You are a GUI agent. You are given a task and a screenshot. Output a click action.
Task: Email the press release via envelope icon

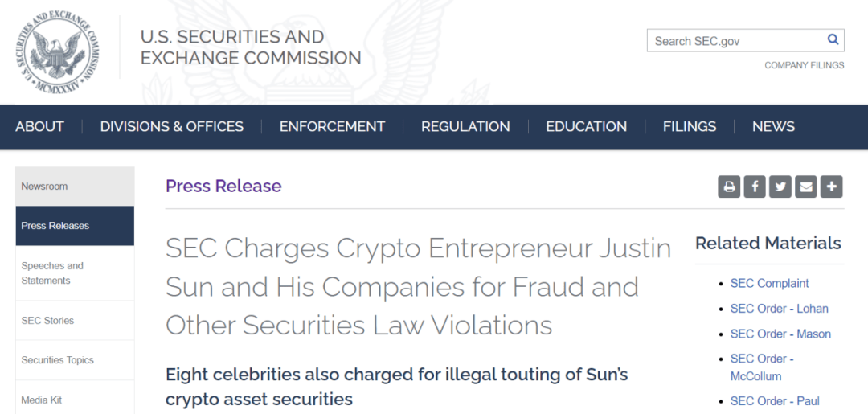pos(806,187)
